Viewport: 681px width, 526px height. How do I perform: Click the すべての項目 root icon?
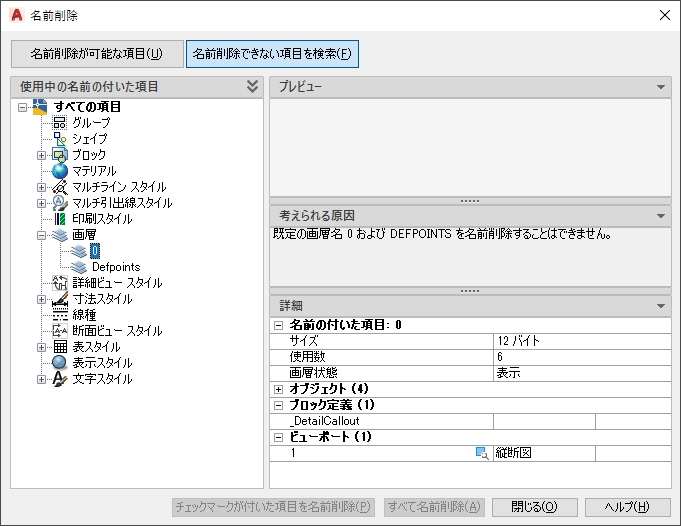click(x=40, y=107)
